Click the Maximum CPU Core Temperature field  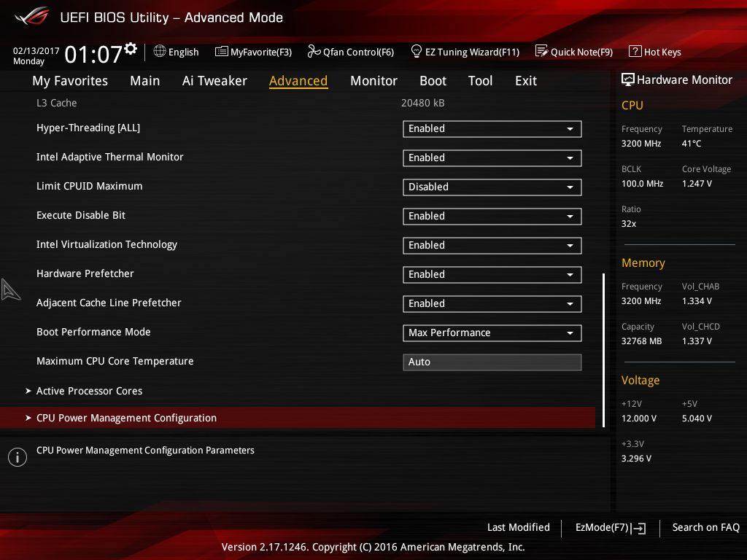[x=492, y=362]
